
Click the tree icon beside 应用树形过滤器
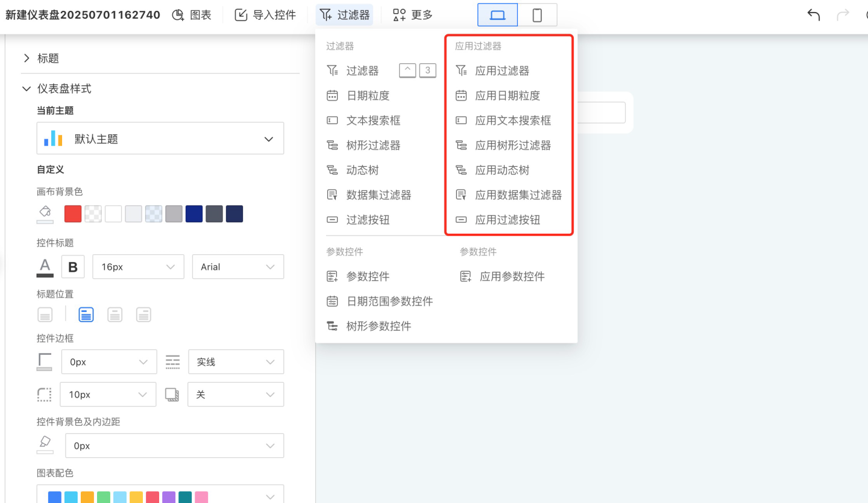461,145
